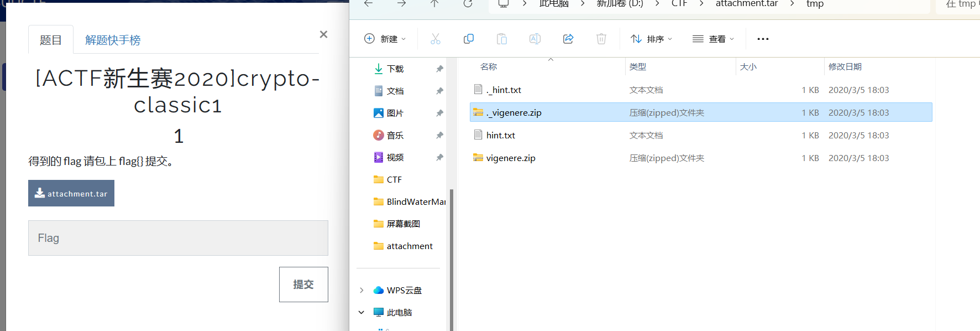
Task: Click chevron after attachment.tar breadcrumb
Action: [792, 3]
